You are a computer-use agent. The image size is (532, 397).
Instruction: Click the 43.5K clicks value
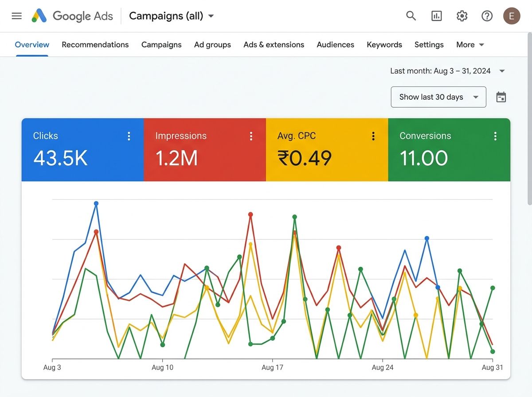pyautogui.click(x=61, y=158)
